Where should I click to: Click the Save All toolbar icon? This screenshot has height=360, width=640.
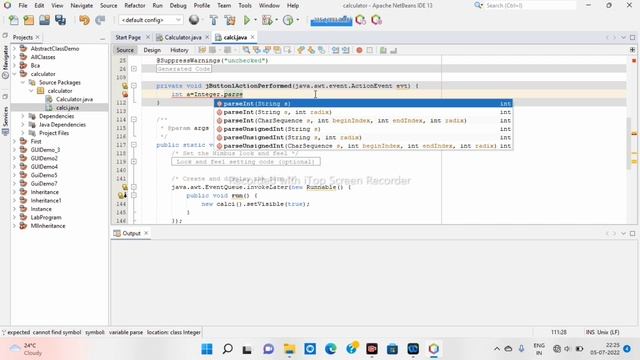pyautogui.click(x=60, y=20)
